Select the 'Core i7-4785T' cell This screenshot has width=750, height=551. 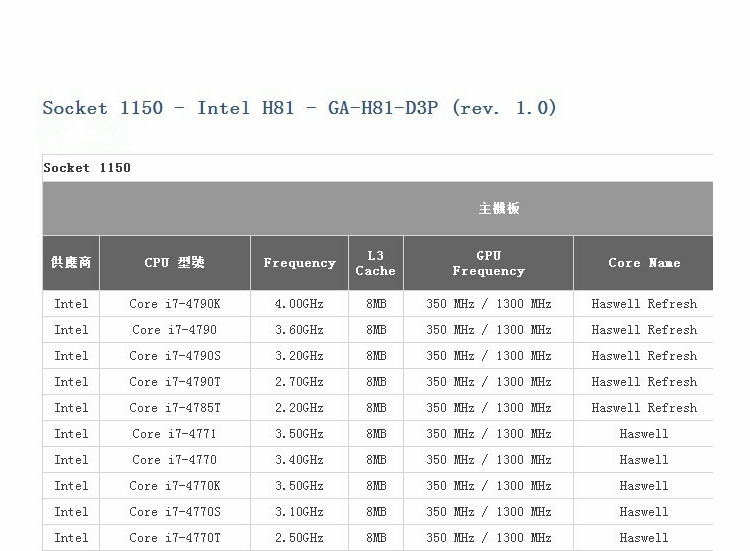coord(175,408)
